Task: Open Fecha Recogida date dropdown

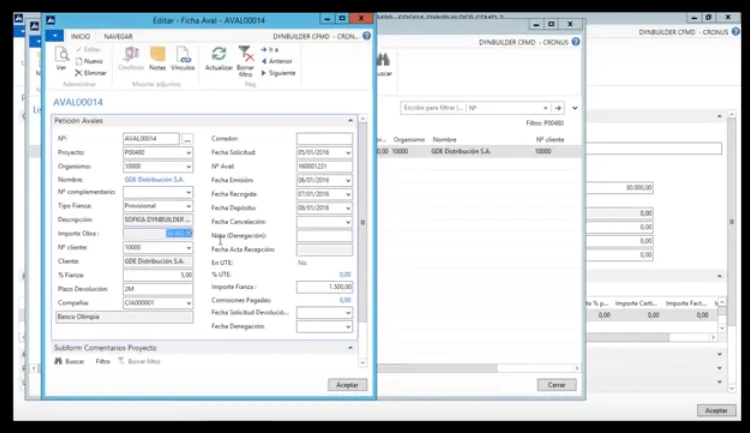Action: click(x=348, y=194)
